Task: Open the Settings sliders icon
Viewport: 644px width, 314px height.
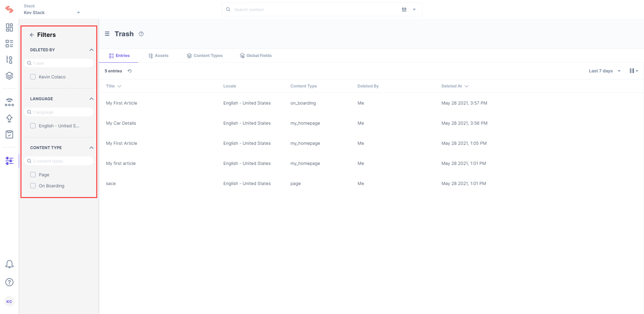Action: 9,161
